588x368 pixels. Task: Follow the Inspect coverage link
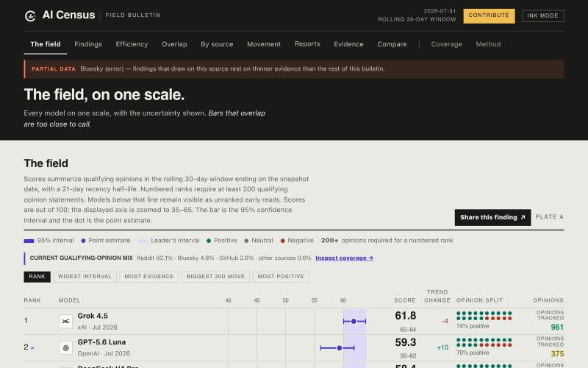click(344, 258)
